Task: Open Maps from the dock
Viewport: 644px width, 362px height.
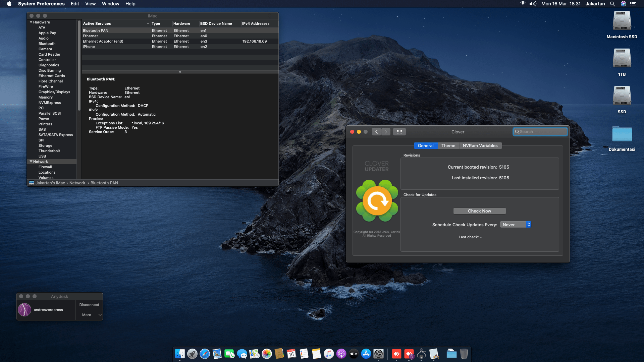Action: (254, 354)
